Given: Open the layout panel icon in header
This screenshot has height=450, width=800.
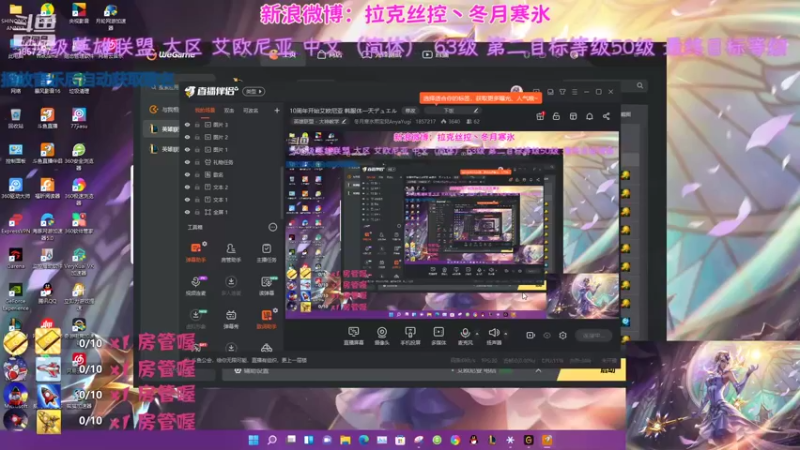Looking at the screenshot, I should tap(573, 116).
